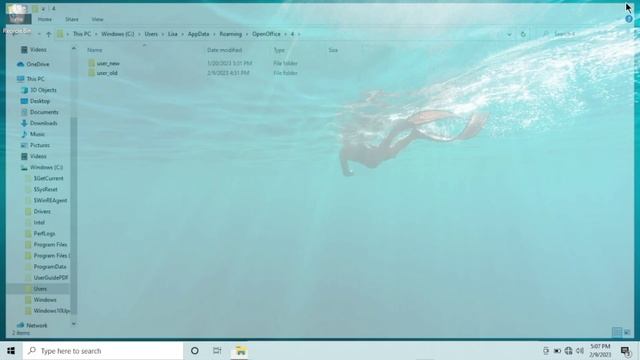Open the $WinREAgent folder in tree

pos(50,200)
